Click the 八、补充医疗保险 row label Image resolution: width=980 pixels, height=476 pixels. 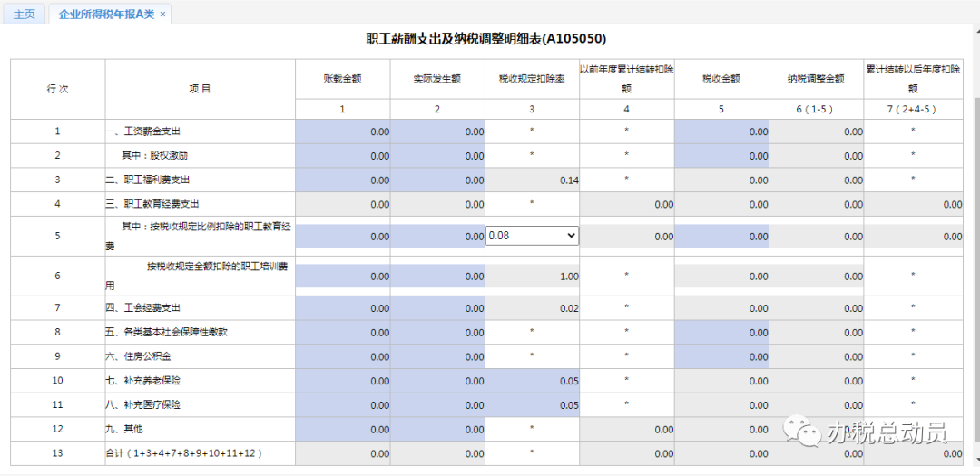143,404
